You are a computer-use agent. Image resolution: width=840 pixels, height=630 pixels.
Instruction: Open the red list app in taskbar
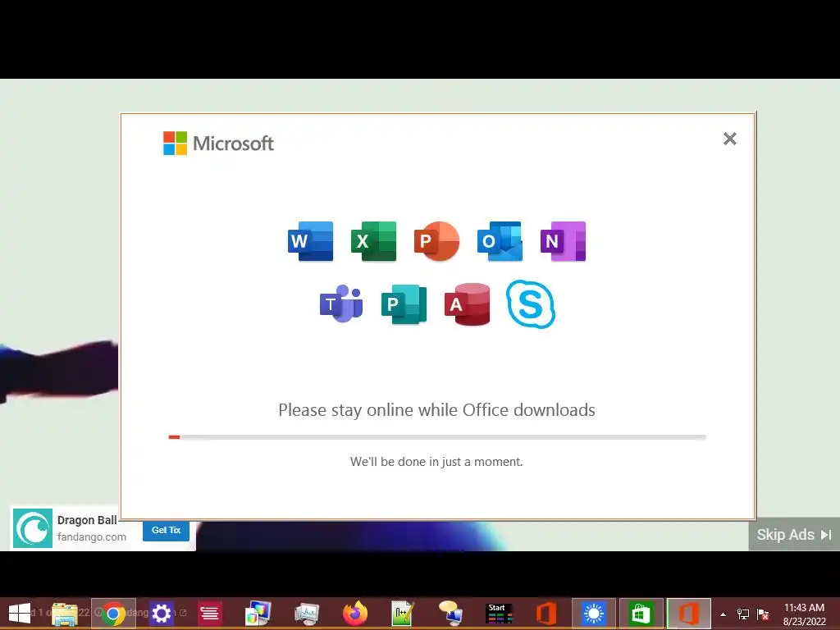tap(209, 614)
